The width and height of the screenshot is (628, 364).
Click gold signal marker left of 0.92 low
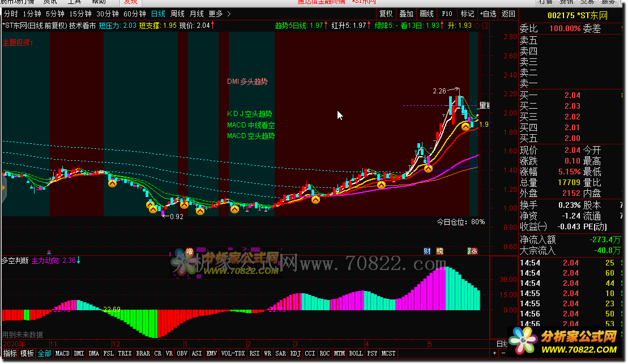point(152,209)
